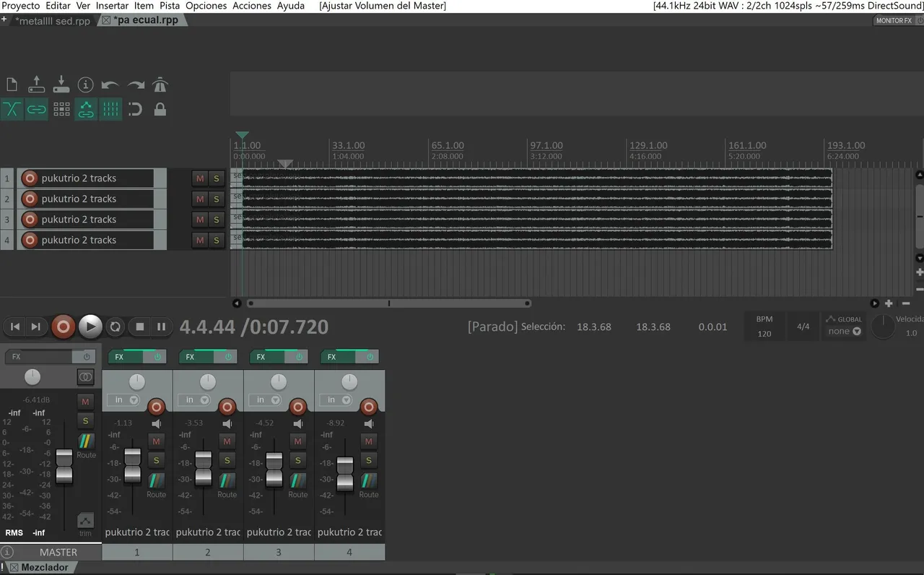Open the input dropdown on mixer channel 4
The image size is (924, 575).
click(335, 400)
